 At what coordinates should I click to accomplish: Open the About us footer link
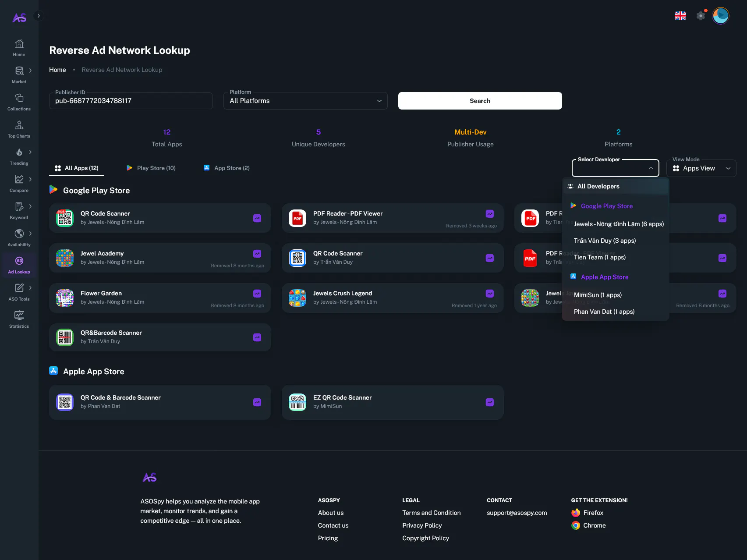pos(331,513)
